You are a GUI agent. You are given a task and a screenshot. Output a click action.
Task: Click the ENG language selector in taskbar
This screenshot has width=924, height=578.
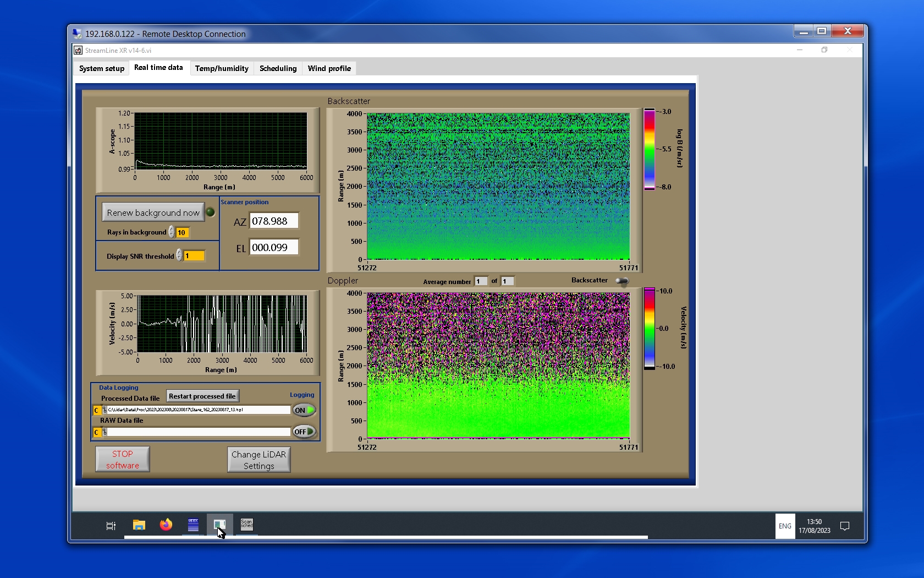tap(785, 526)
